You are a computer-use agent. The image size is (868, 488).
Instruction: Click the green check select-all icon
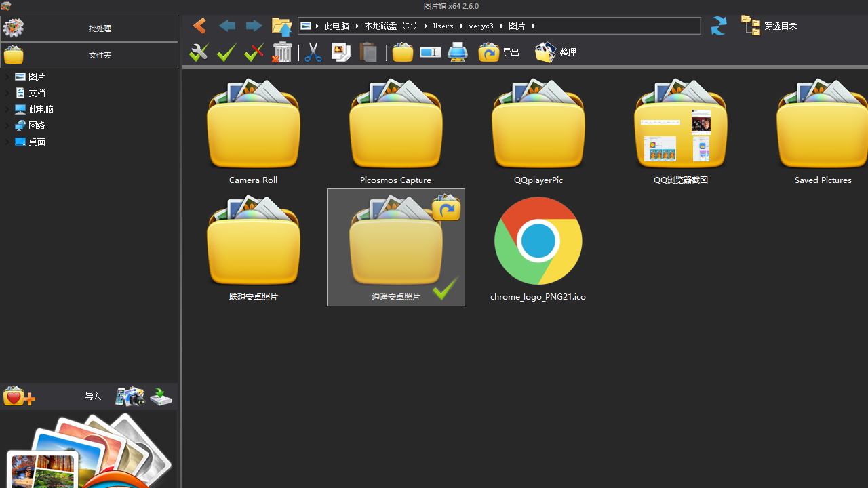coord(226,52)
